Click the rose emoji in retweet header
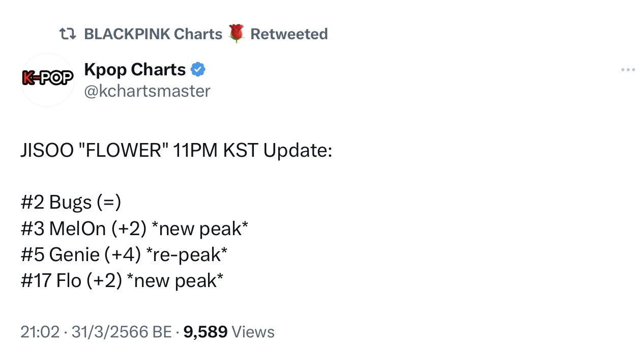 [x=236, y=33]
